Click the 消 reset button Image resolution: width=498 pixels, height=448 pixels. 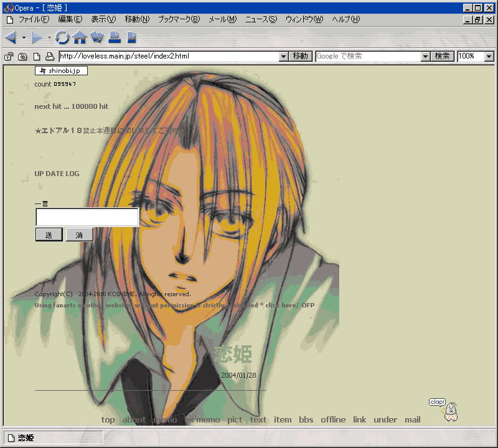80,235
